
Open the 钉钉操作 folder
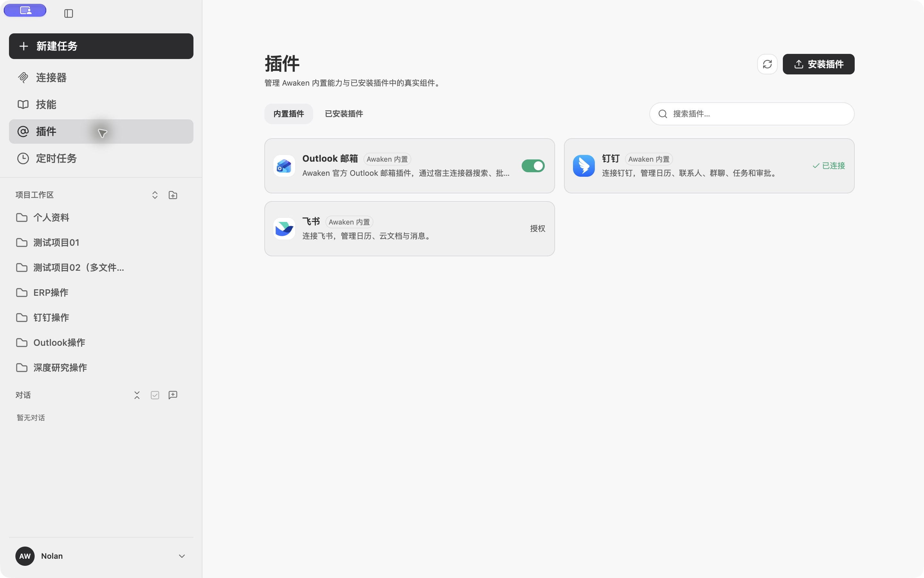101,318
